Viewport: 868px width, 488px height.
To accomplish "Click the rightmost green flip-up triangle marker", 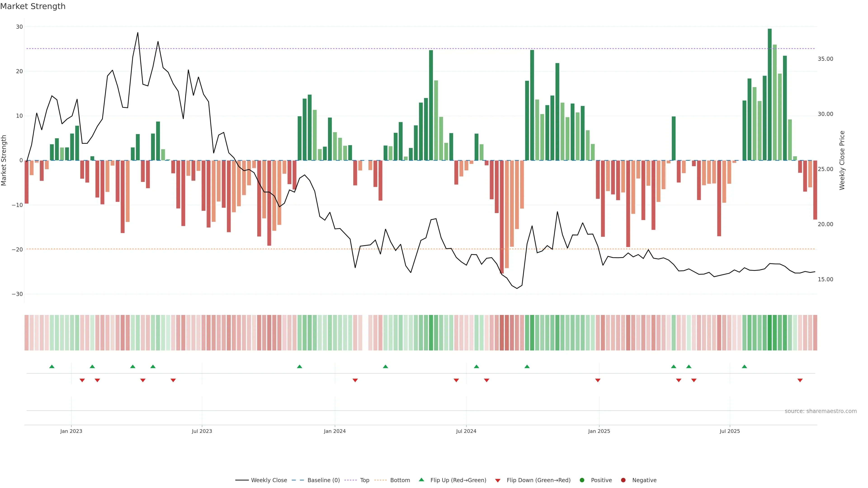I will [x=744, y=366].
